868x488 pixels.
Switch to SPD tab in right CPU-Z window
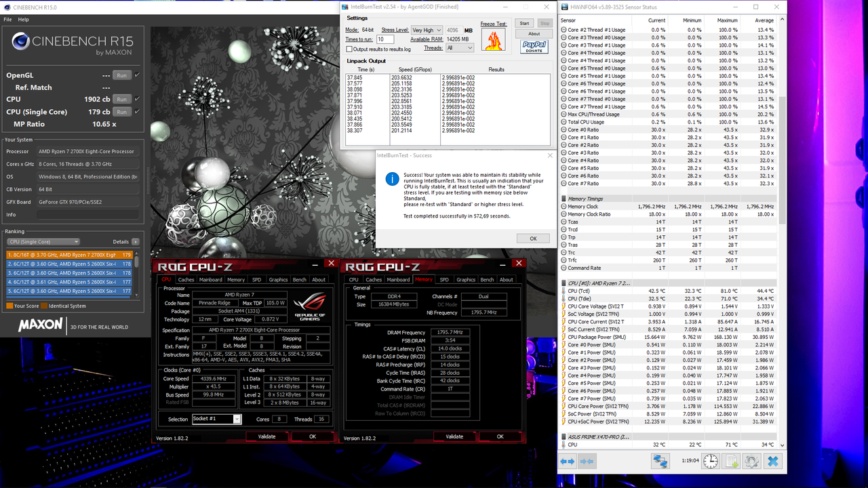pos(444,279)
